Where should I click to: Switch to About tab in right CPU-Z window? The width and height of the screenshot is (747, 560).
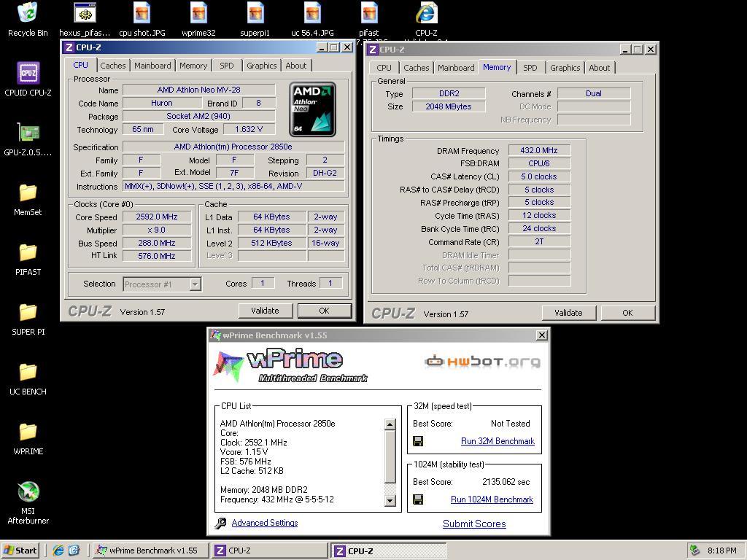[x=600, y=68]
